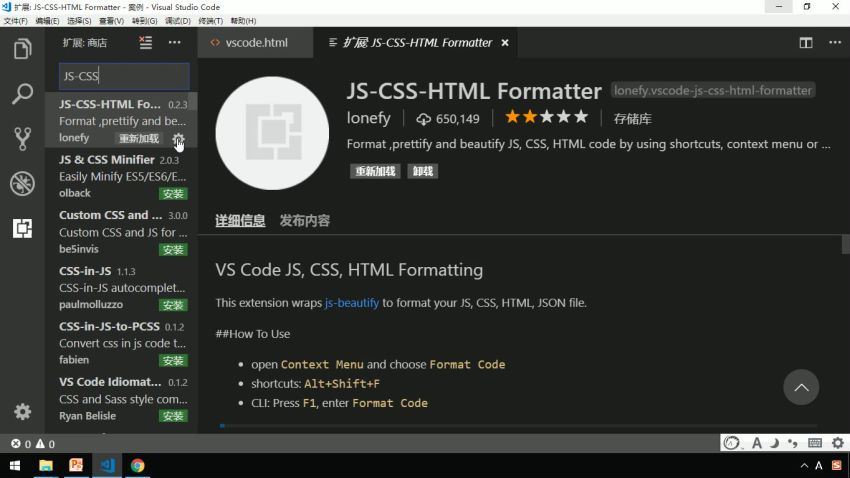Click Visual Studio Code taskbar icon
Screen dimensions: 850x478
107,466
